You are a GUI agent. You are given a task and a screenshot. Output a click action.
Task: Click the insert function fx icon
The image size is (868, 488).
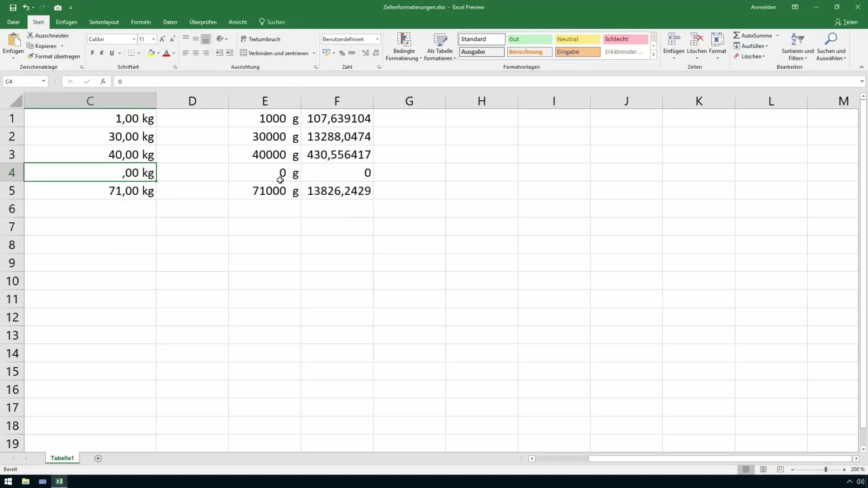(103, 81)
